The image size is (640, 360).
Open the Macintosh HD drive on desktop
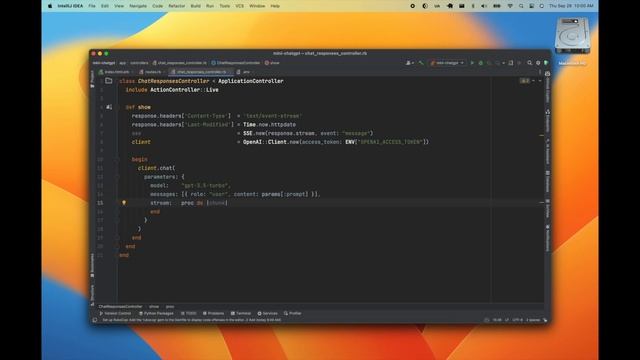572,41
